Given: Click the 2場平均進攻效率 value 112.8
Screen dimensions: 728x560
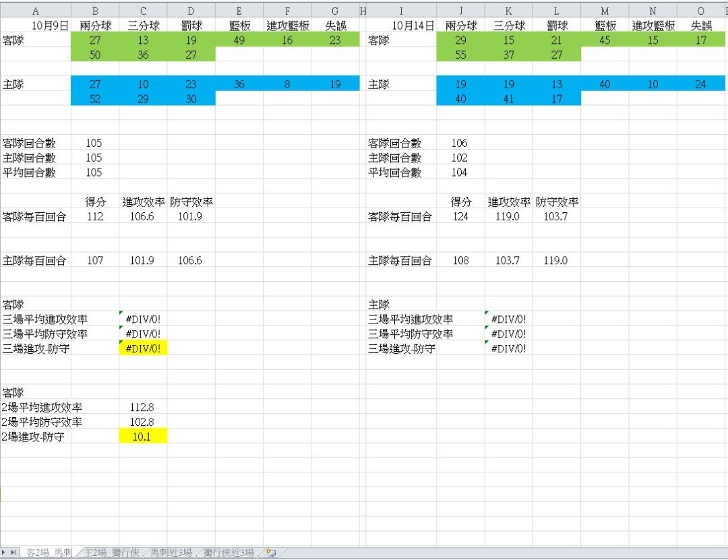Looking at the screenshot, I should [x=143, y=407].
